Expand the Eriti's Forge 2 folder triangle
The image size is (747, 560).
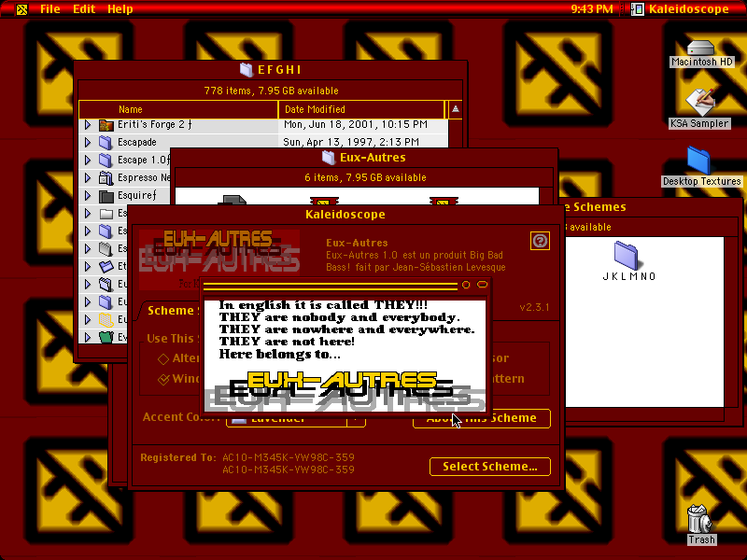pos(88,125)
